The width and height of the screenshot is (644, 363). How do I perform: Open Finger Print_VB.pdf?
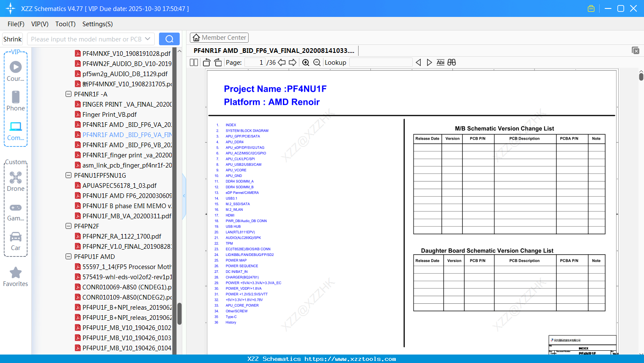tap(110, 114)
